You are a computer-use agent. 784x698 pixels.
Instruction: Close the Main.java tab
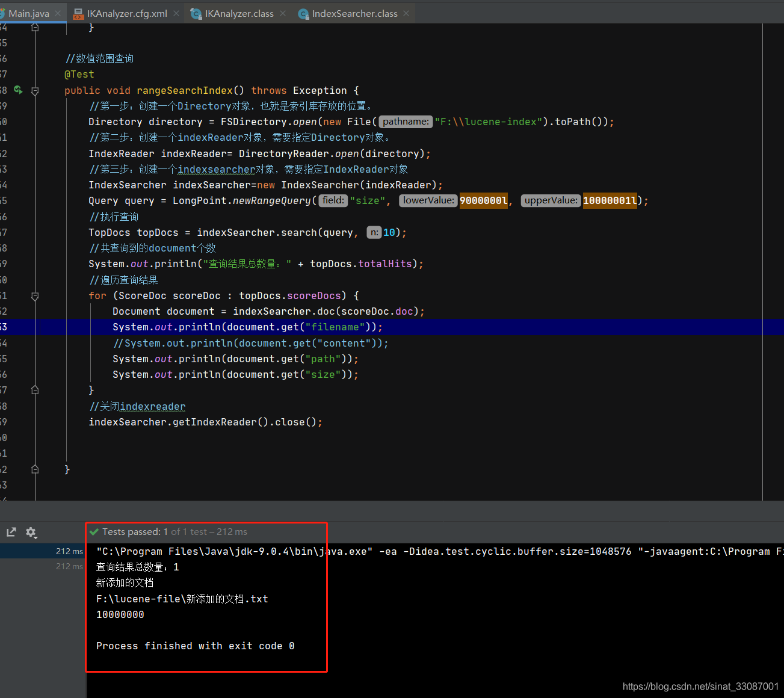pos(58,13)
